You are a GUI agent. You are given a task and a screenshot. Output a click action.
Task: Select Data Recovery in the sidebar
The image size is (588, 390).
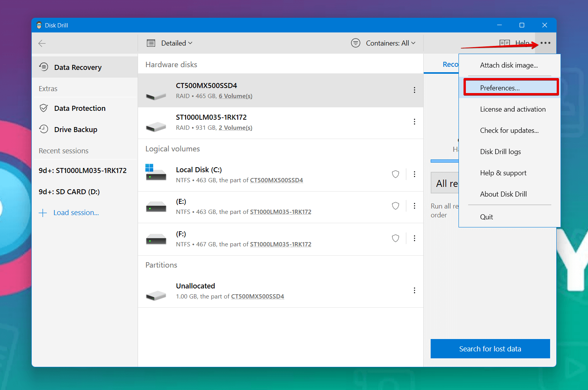pos(85,67)
